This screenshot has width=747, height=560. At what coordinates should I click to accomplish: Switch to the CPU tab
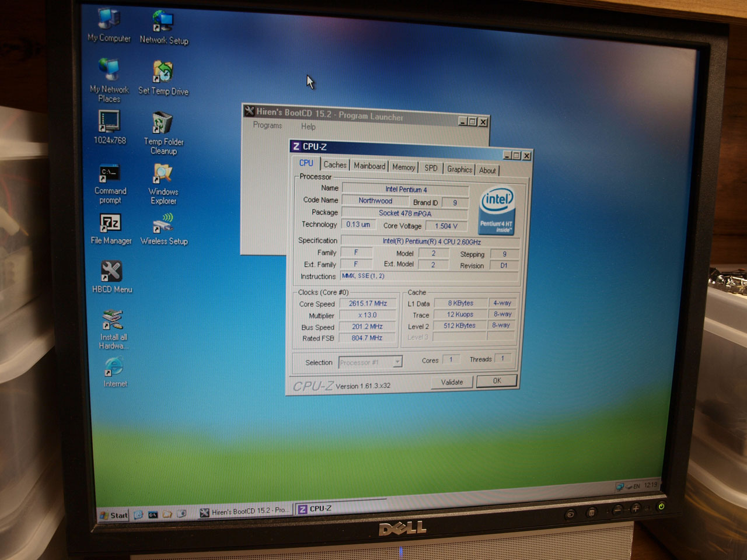coord(306,163)
